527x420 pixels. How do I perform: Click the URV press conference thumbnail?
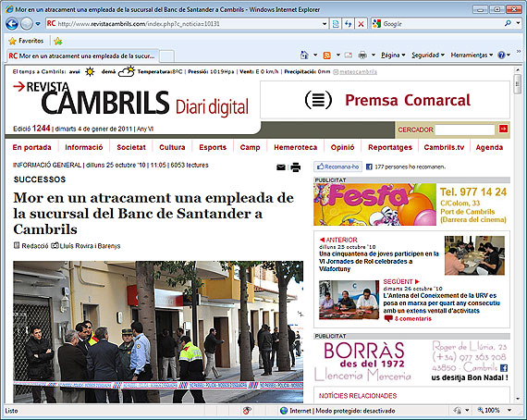pos(349,300)
